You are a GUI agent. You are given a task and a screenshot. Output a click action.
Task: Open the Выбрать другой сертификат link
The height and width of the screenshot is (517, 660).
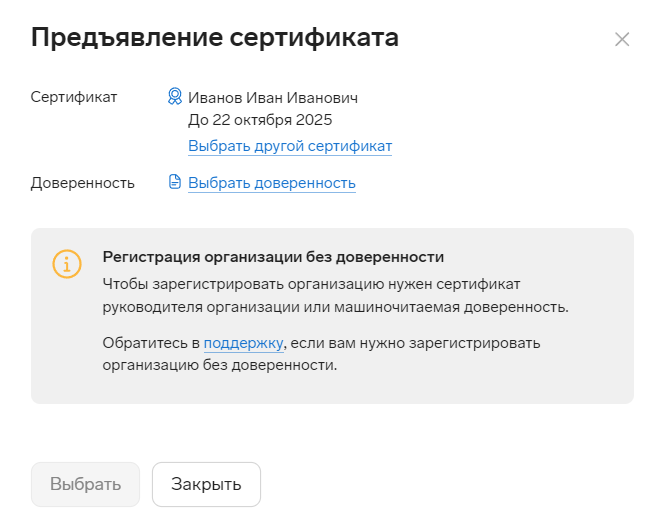coord(290,146)
